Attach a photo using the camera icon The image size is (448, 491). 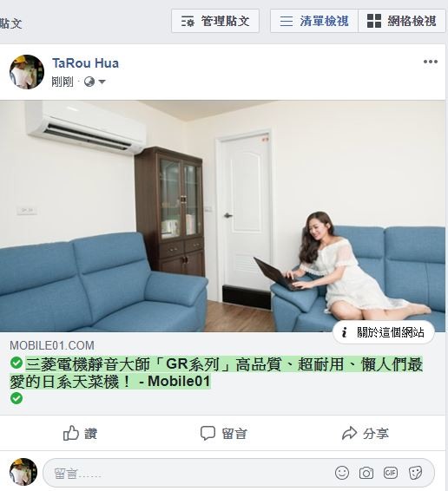point(366,473)
